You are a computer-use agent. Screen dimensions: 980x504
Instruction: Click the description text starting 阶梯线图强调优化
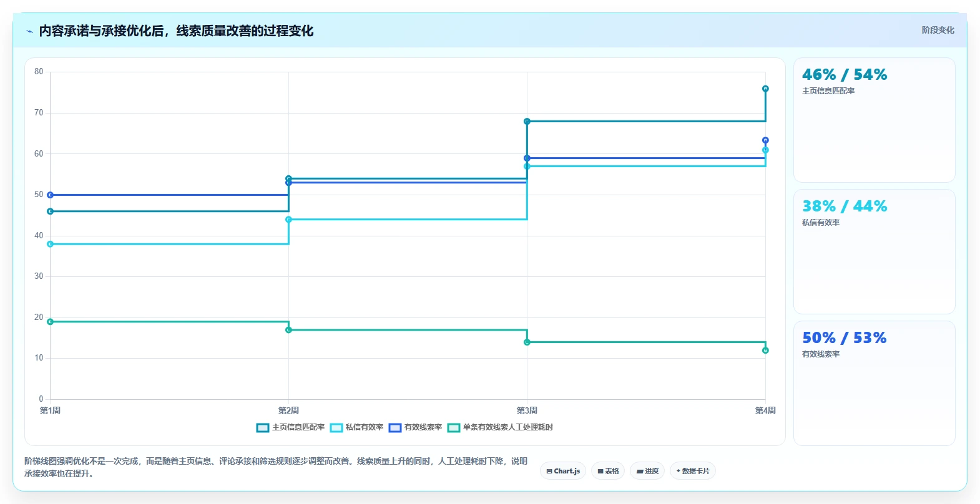pyautogui.click(x=276, y=467)
